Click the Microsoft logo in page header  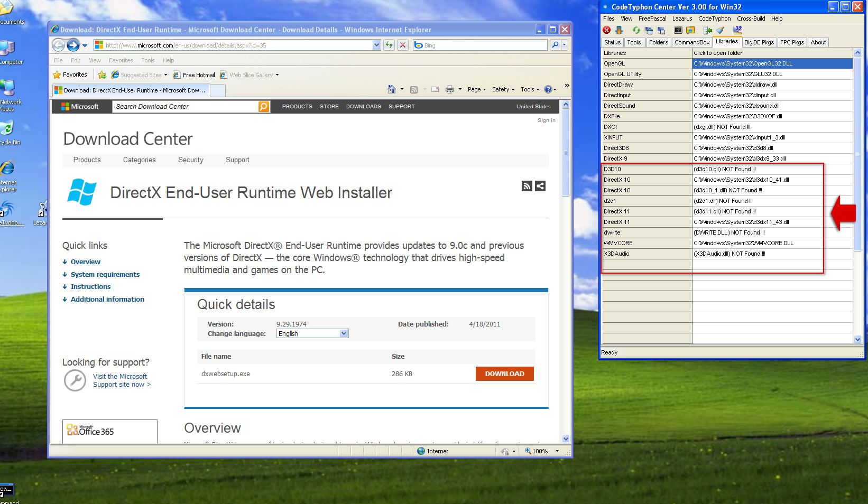pyautogui.click(x=80, y=107)
